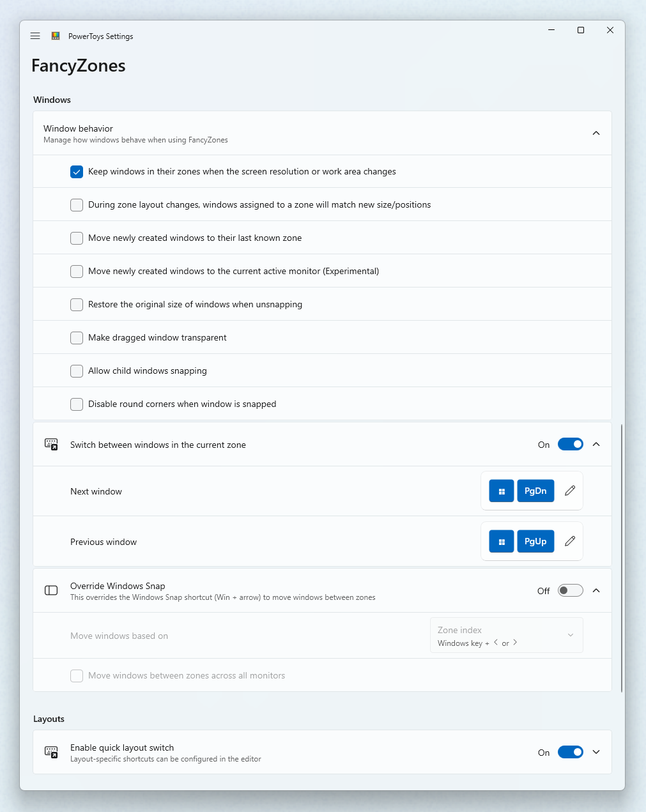Click the PowerToys logo in the title bar
This screenshot has height=812, width=646.
coord(56,36)
